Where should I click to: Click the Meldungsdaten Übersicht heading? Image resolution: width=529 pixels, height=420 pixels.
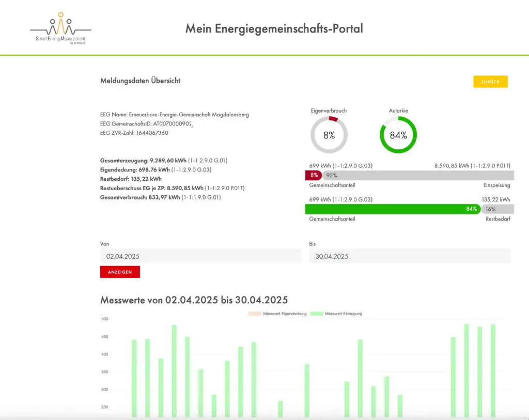140,81
